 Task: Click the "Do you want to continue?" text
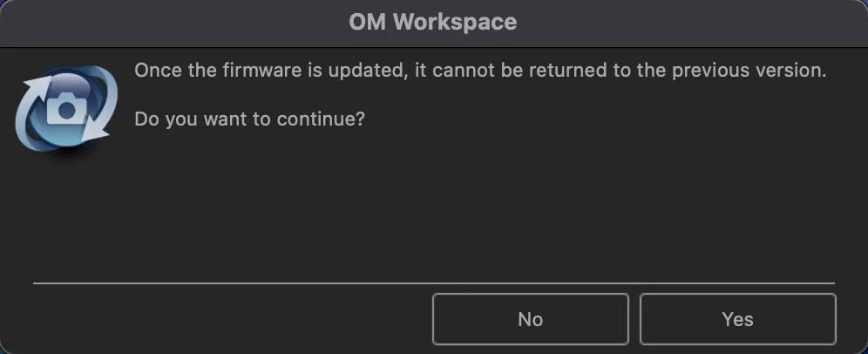click(249, 119)
